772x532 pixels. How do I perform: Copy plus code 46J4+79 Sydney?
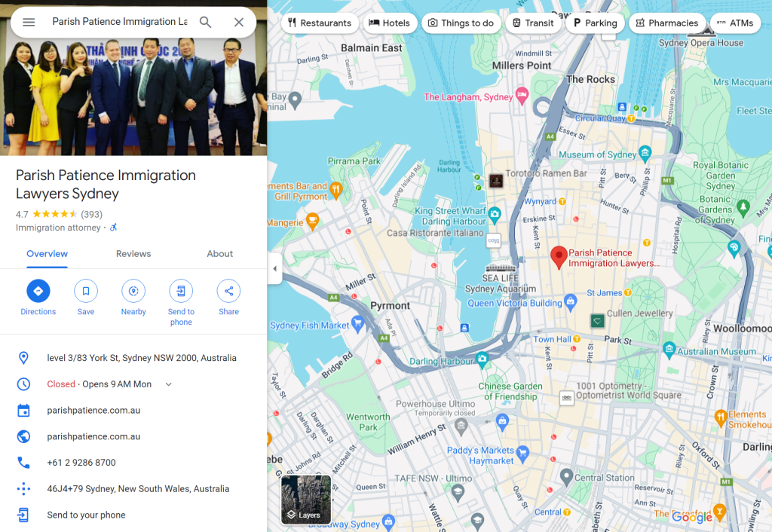coord(139,489)
